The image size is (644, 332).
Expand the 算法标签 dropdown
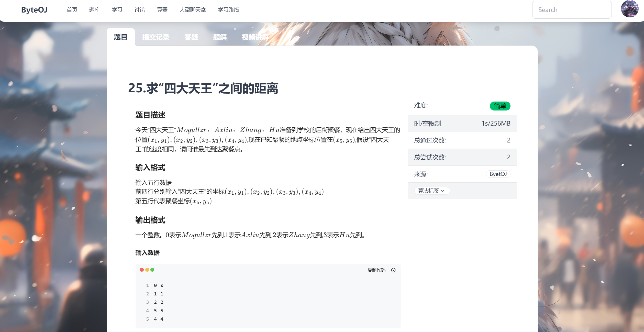[431, 191]
